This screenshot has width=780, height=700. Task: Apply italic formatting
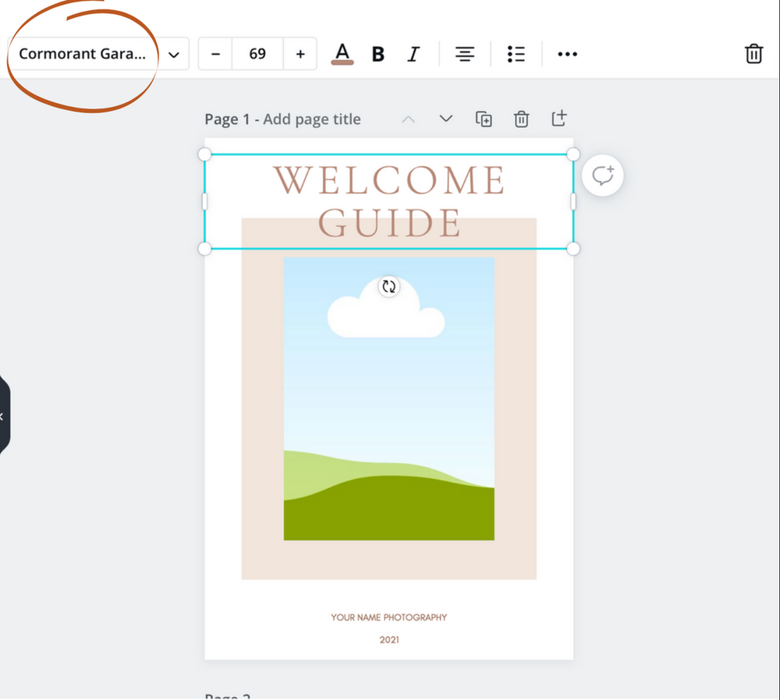tap(414, 54)
